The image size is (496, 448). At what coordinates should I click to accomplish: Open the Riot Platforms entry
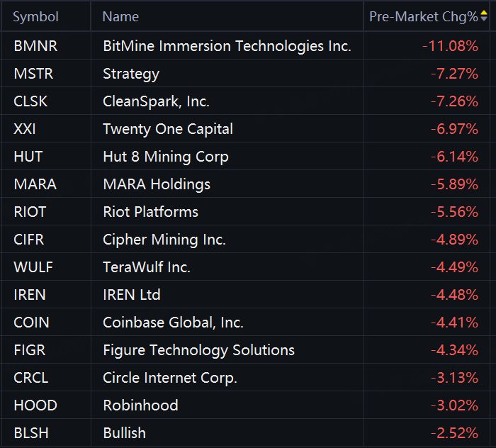pos(150,212)
